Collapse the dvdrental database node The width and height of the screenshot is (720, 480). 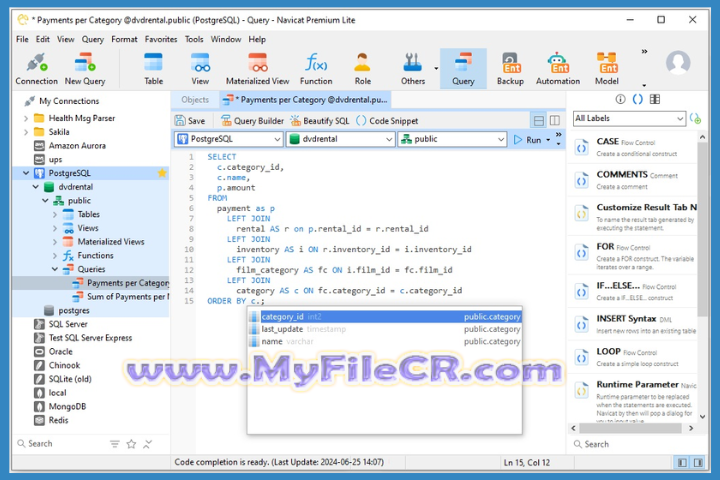tap(36, 187)
